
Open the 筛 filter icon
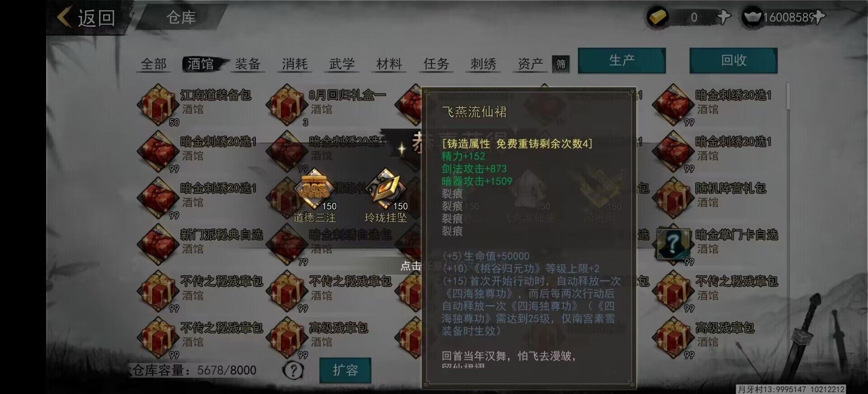click(561, 64)
